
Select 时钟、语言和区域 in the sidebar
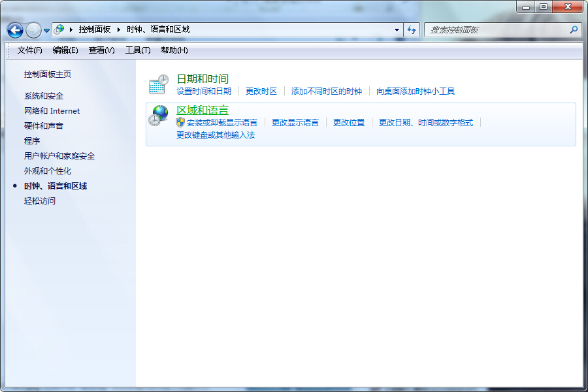(x=56, y=186)
